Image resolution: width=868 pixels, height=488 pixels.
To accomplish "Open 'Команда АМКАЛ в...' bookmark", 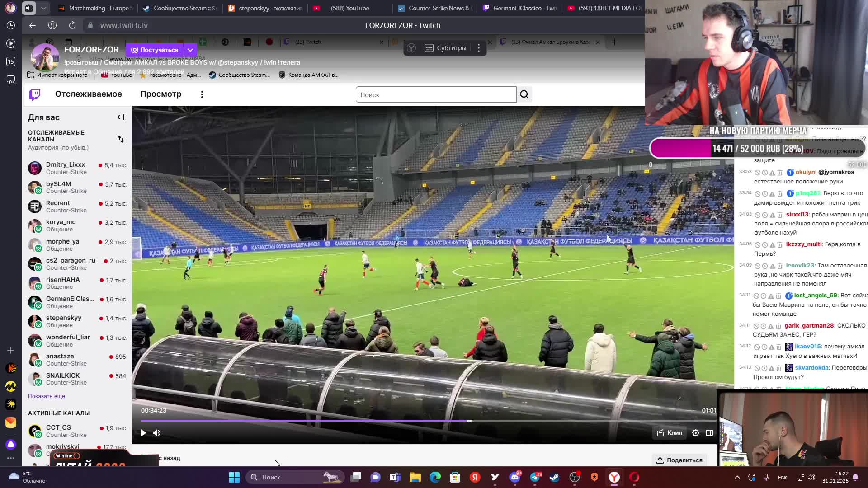I will pos(309,75).
